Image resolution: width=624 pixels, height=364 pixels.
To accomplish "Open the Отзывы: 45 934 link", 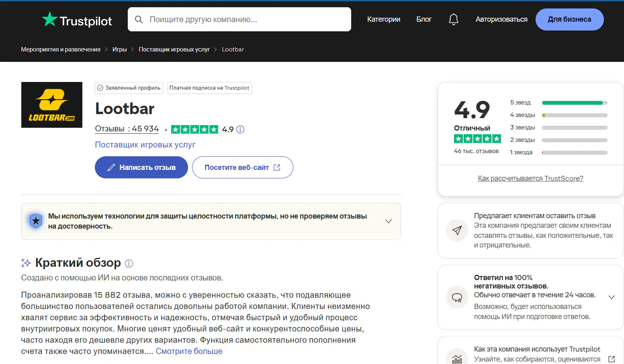I will click(x=127, y=129).
